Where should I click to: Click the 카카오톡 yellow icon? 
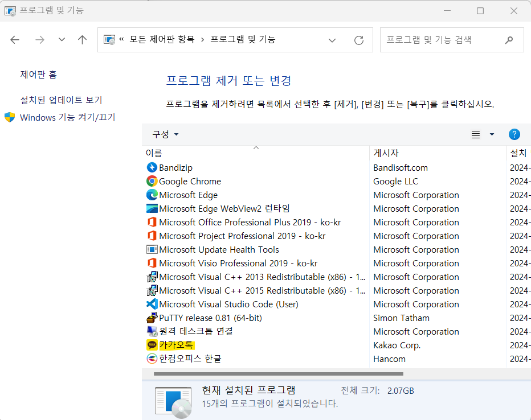coord(152,345)
